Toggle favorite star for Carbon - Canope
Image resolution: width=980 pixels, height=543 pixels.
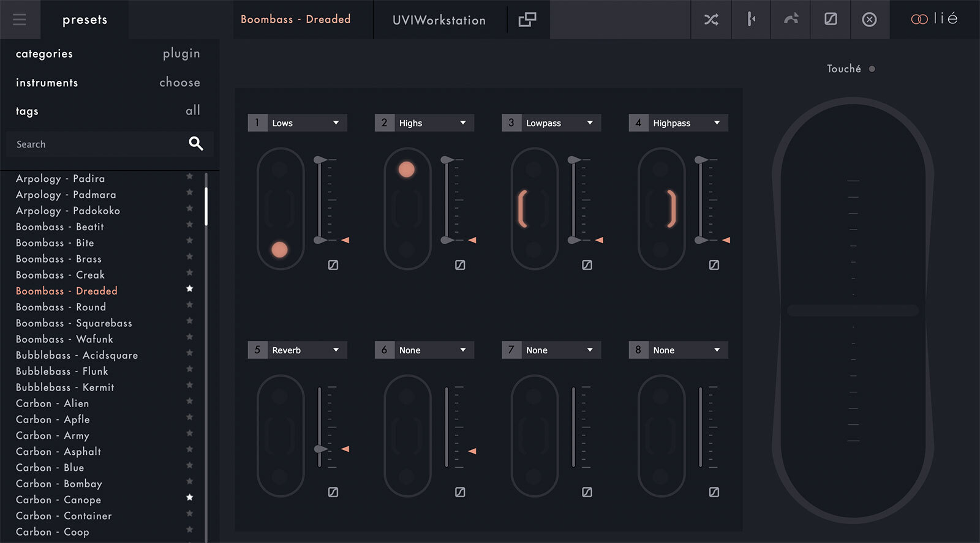tap(190, 498)
